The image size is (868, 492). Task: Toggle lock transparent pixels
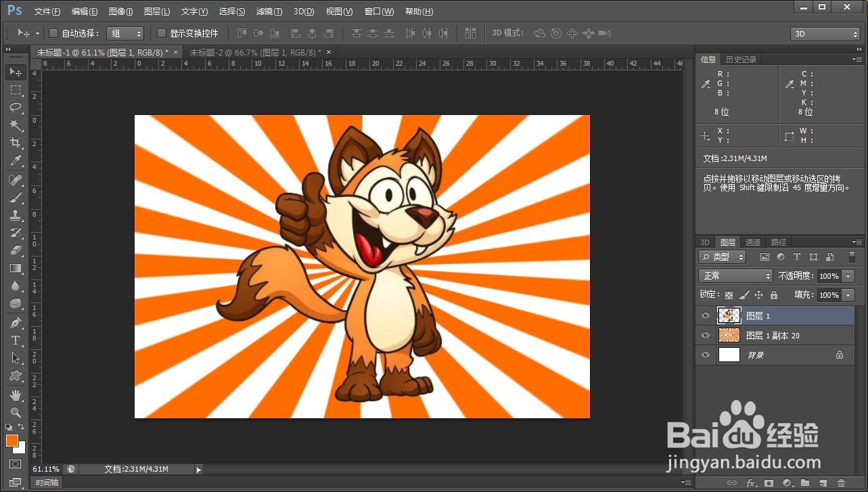(x=729, y=295)
